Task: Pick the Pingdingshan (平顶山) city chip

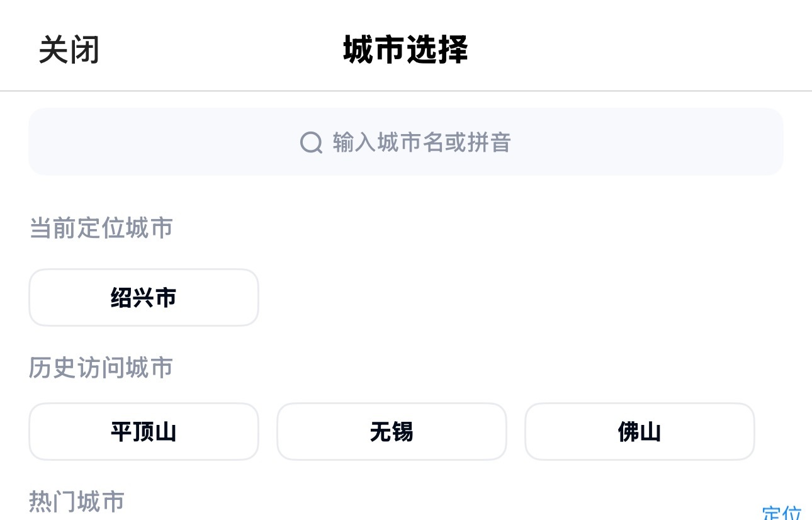Action: tap(144, 432)
